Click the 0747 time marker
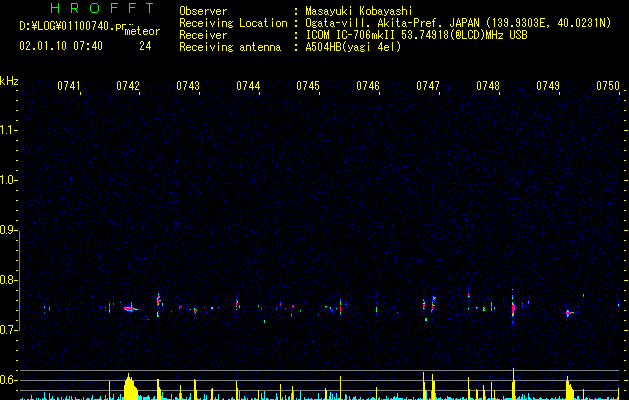Viewport: 629px width, 400px height. tap(428, 86)
